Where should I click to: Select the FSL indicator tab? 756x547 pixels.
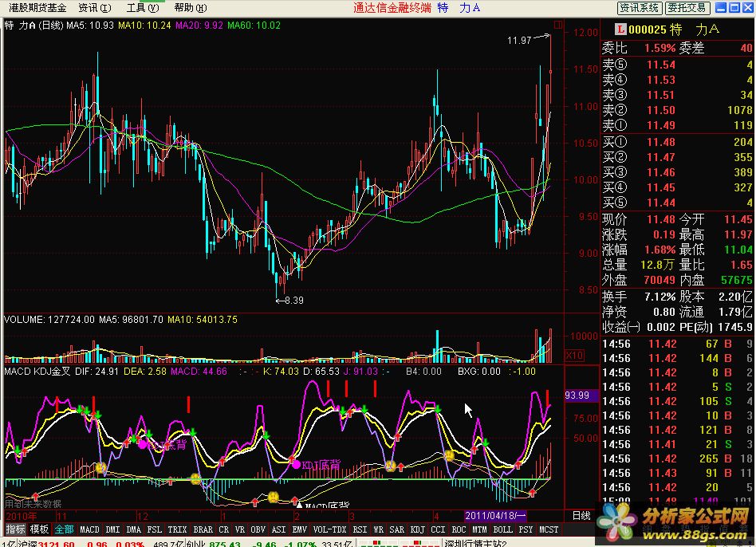(154, 529)
